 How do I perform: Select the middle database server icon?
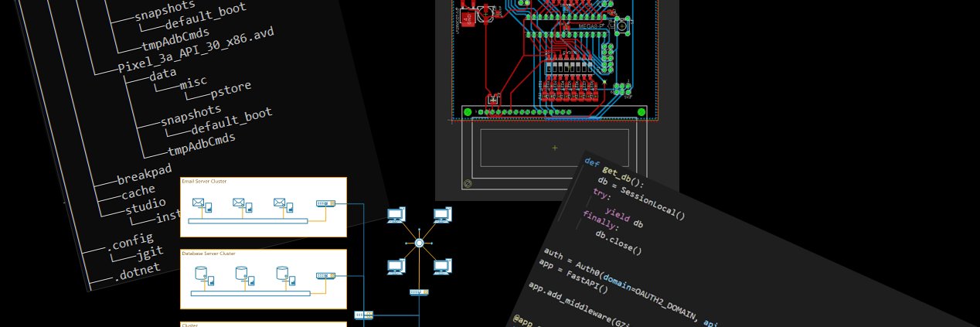click(x=244, y=274)
